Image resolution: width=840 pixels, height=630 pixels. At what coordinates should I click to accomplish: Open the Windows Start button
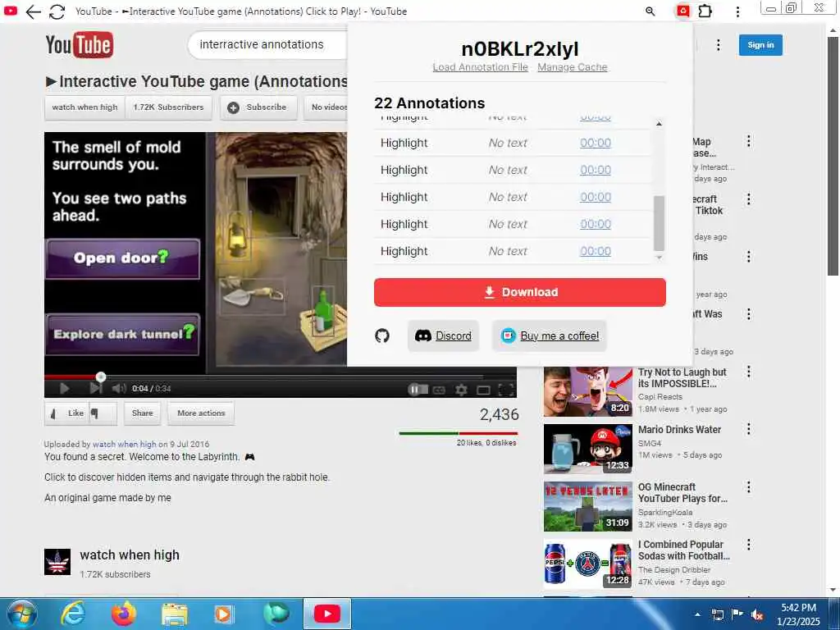pos(21,614)
